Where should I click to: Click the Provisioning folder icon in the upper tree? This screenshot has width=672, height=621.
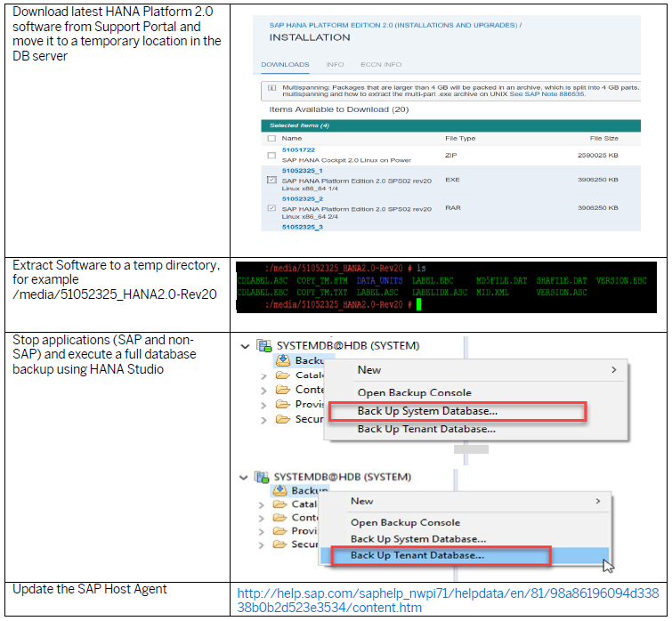(x=282, y=404)
